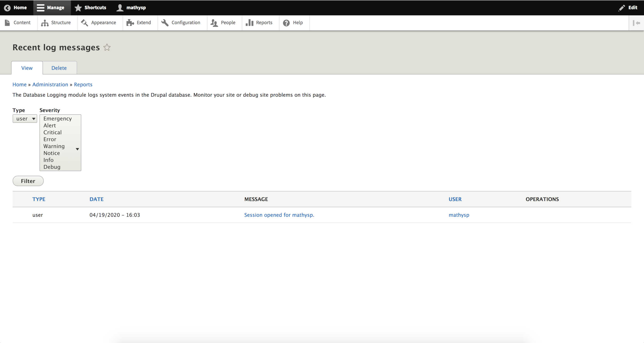Select Warning in the Severity list
Screen dimensions: 644x343
tap(54, 146)
